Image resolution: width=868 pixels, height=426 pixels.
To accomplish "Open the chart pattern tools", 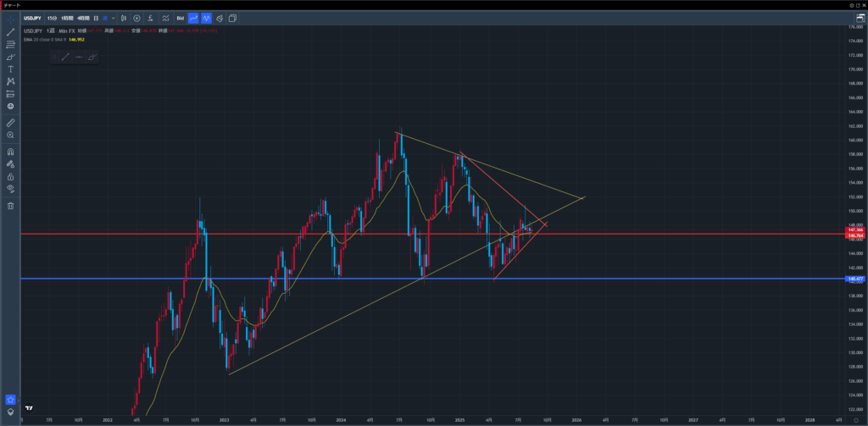I will 10,81.
